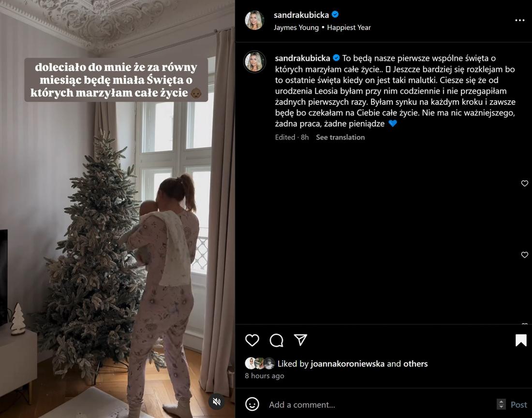Unmute the video with speaker icon
The width and height of the screenshot is (532, 418).
217,402
